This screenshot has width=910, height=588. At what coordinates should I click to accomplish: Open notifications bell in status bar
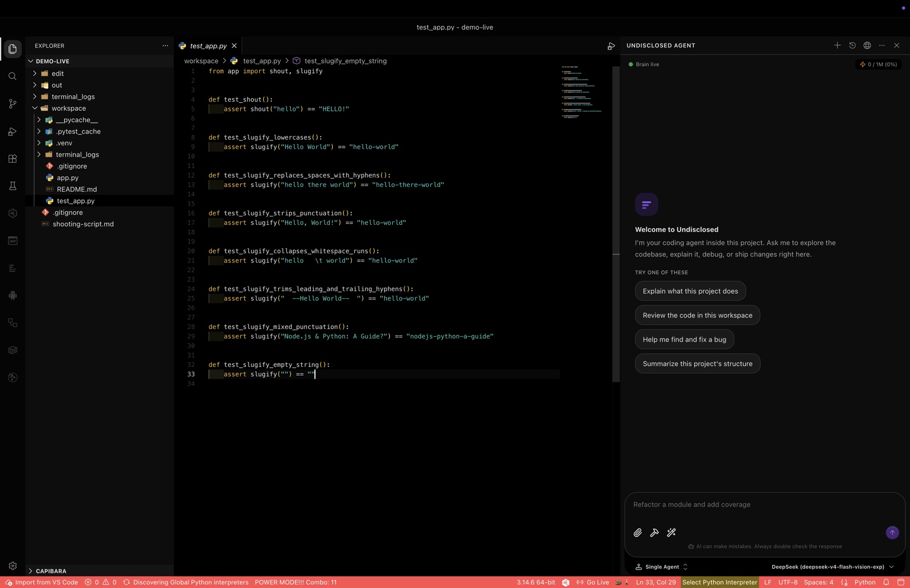coord(886,582)
